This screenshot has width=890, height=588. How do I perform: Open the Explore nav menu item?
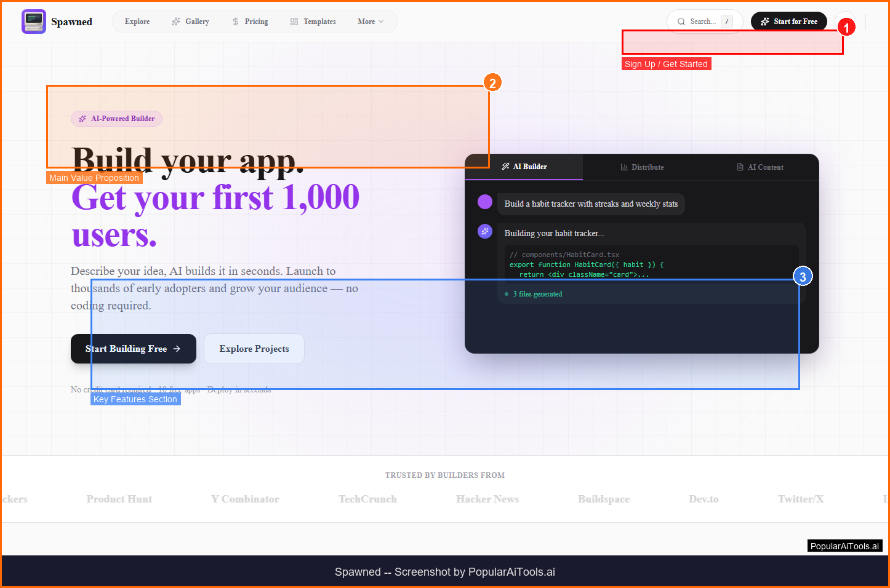137,22
